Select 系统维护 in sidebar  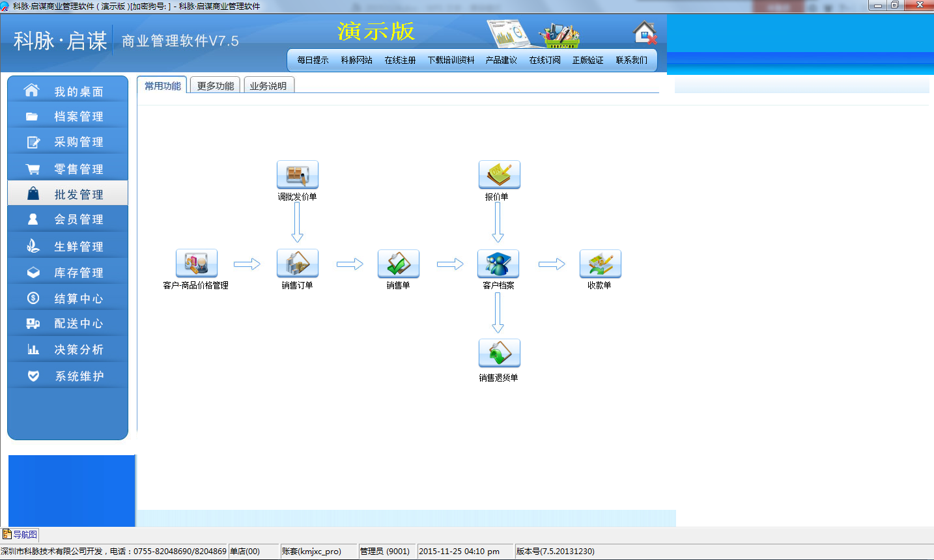(68, 376)
